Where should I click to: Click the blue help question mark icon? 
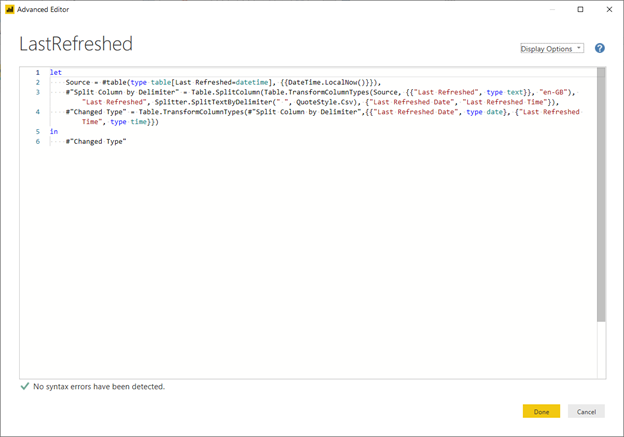600,48
